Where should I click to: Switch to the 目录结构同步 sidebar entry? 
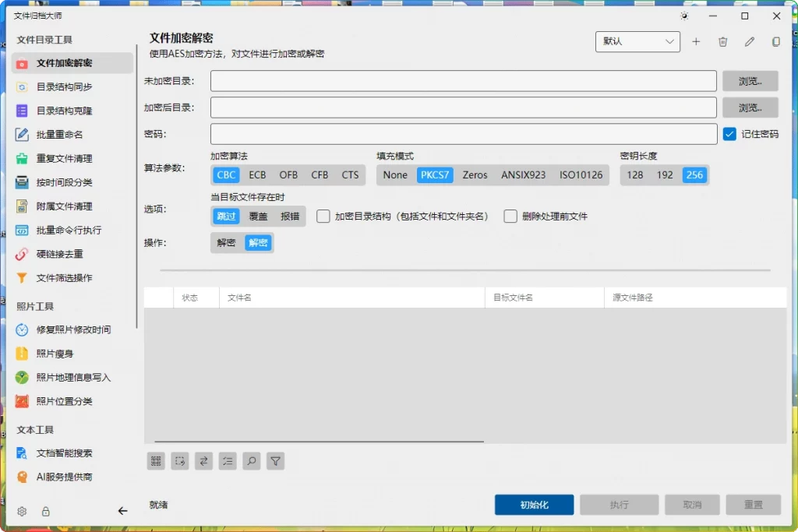click(65, 86)
